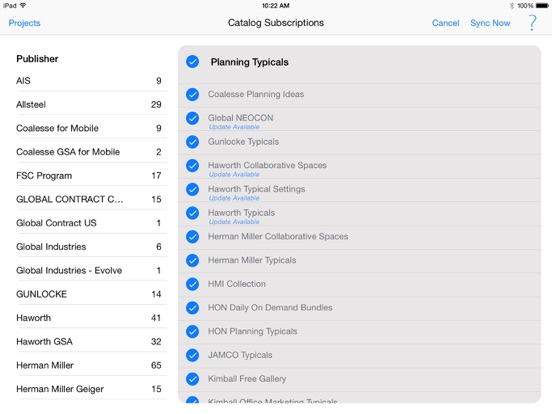Tap the JAMCO Typicals label
This screenshot has width=552, height=414.
[x=240, y=355]
